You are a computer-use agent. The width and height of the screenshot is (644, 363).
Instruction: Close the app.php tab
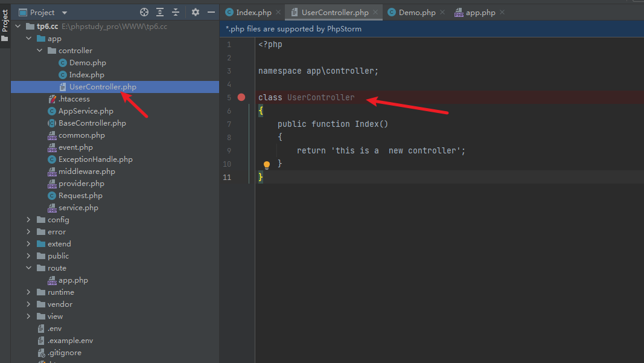502,12
